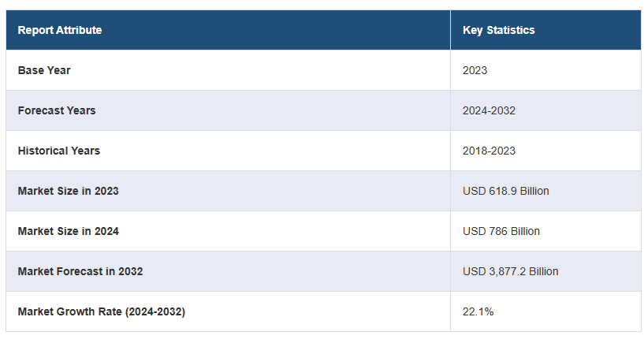Click the USD 3,877.2 Billion value
The image size is (644, 343).
(x=510, y=271)
